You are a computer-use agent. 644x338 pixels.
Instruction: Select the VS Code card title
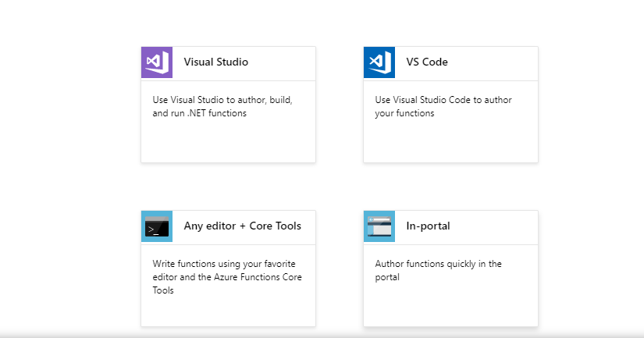pyautogui.click(x=427, y=62)
